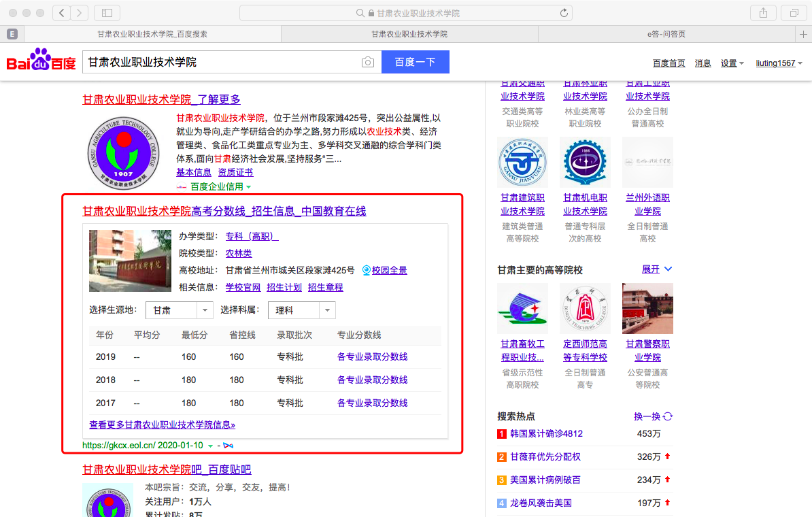The height and width of the screenshot is (517, 812).
Task: Click the page reload icon
Action: coord(563,13)
